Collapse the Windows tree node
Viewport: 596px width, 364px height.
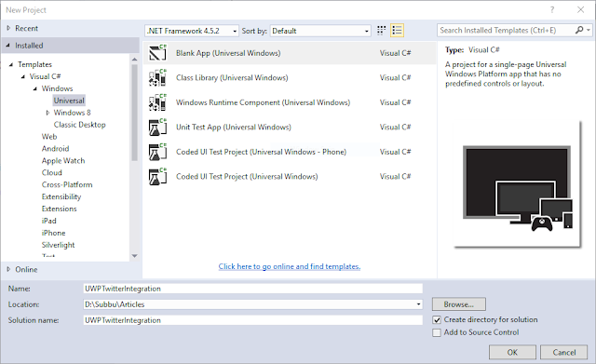coord(35,88)
